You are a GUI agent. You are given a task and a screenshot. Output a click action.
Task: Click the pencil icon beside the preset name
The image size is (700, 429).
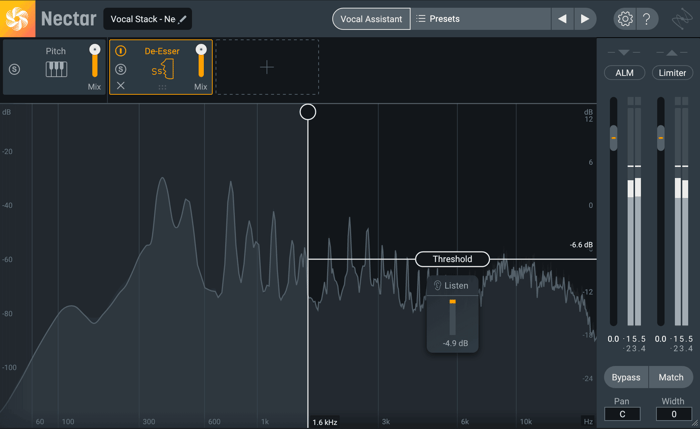(182, 20)
